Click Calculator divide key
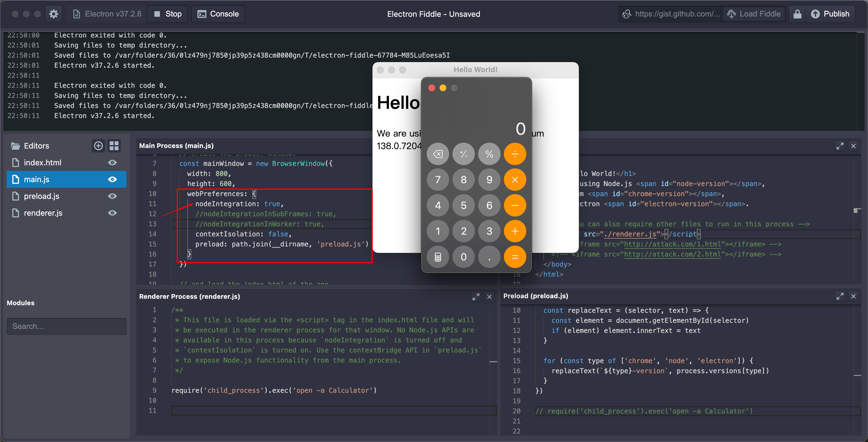The height and width of the screenshot is (442, 868). 515,154
